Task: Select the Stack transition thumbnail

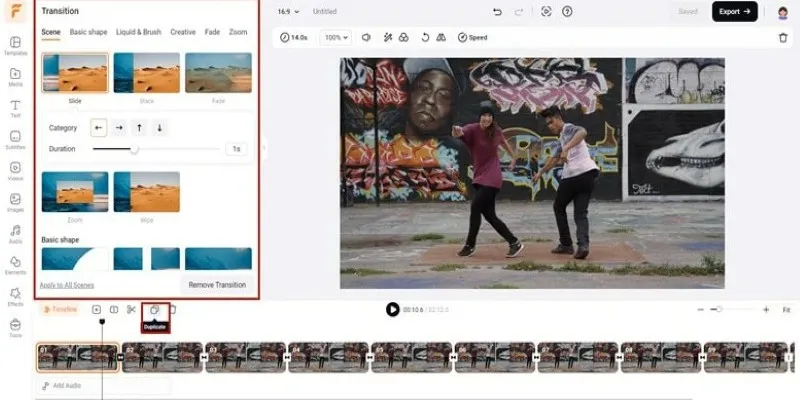Action: pos(146,72)
